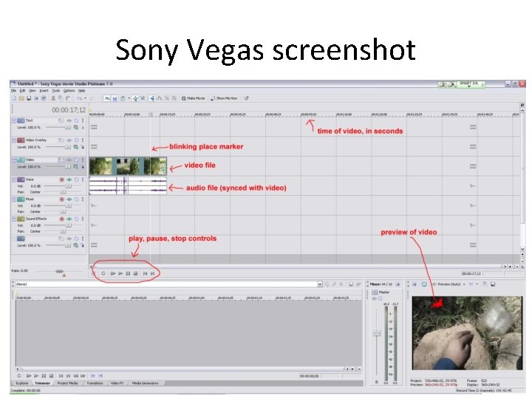Click external monitor icon in preview toolbar
Image resolution: width=532 pixels, height=399 pixels.
(424, 284)
